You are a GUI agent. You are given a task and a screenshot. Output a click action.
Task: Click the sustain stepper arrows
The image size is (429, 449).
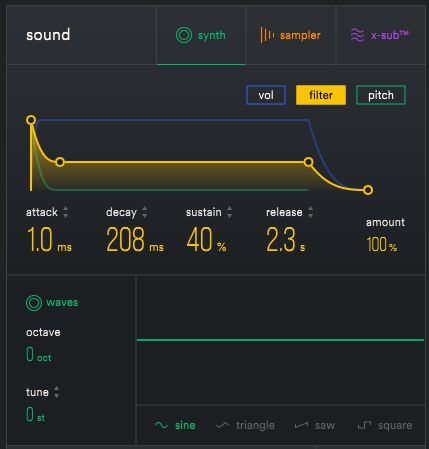pyautogui.click(x=229, y=212)
